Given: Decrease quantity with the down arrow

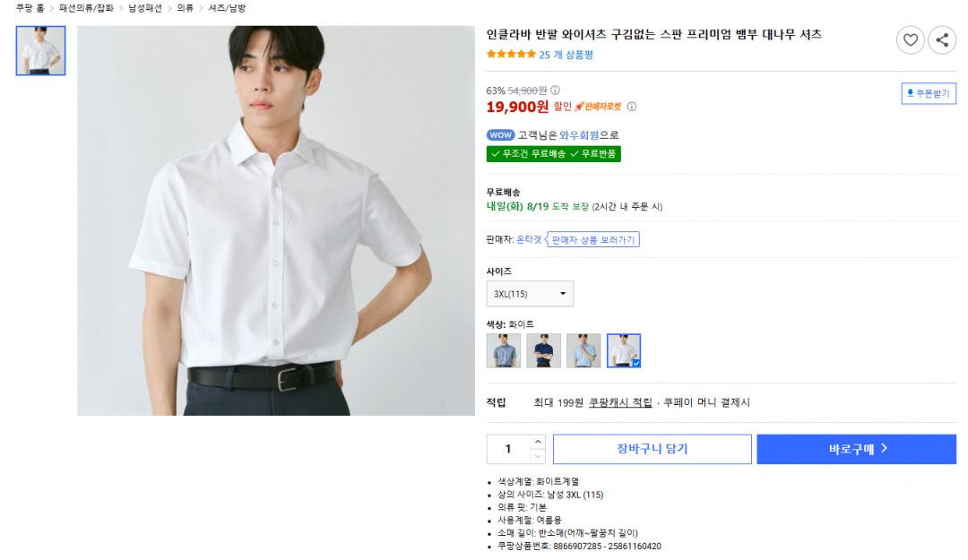Looking at the screenshot, I should [x=537, y=456].
